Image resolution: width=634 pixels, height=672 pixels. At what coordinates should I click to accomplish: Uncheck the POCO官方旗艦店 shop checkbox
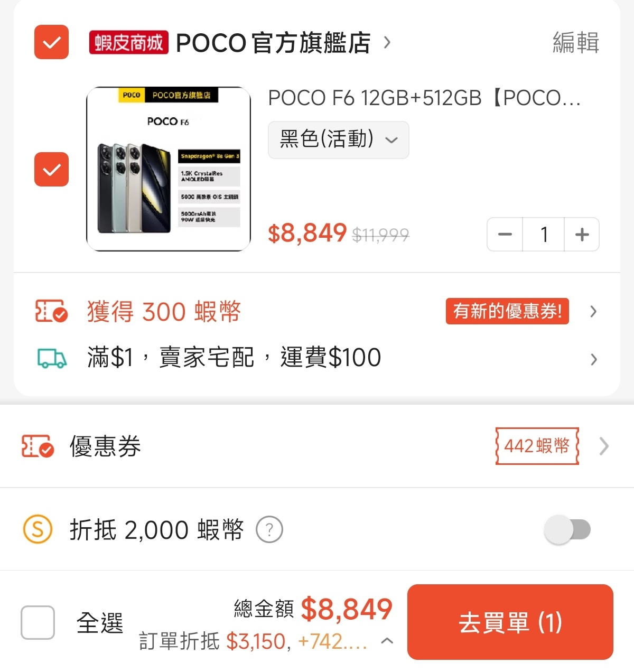[52, 42]
